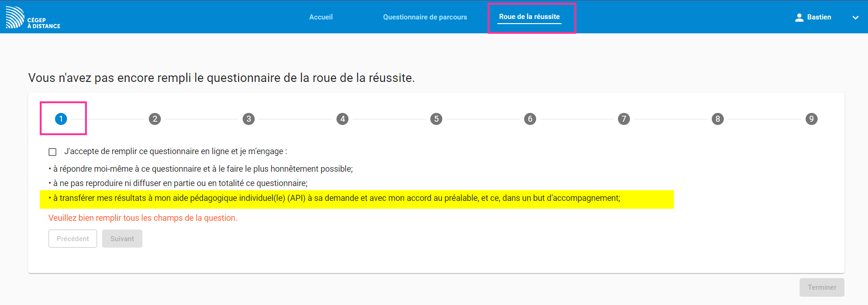Click step 7 in the progress stepper
Viewport: 868px width, 305px height.
click(624, 119)
